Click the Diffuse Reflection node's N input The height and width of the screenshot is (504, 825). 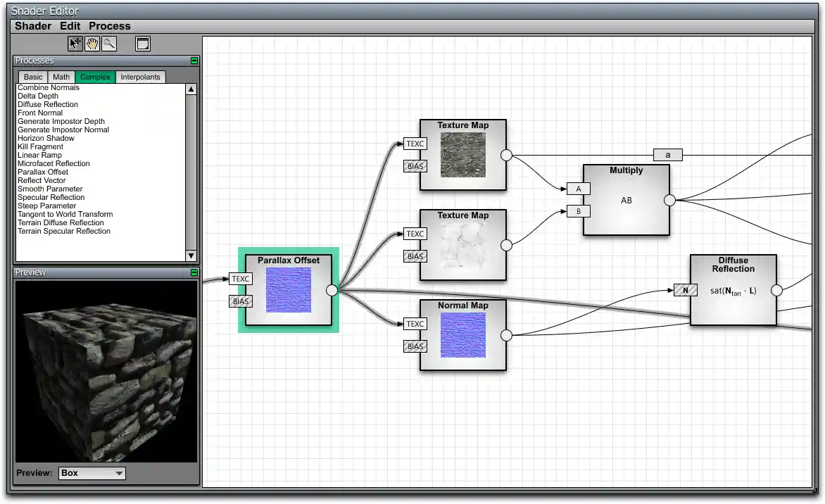tap(686, 290)
